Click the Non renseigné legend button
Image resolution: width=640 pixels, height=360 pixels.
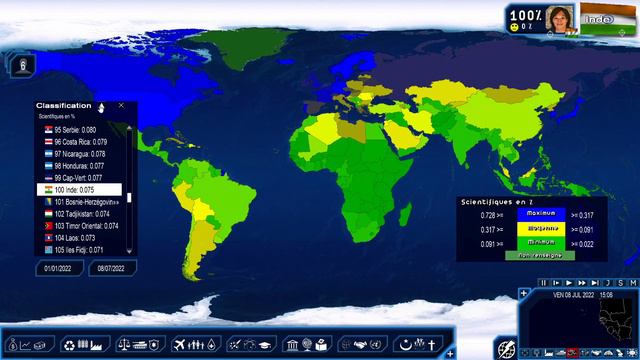540,256
